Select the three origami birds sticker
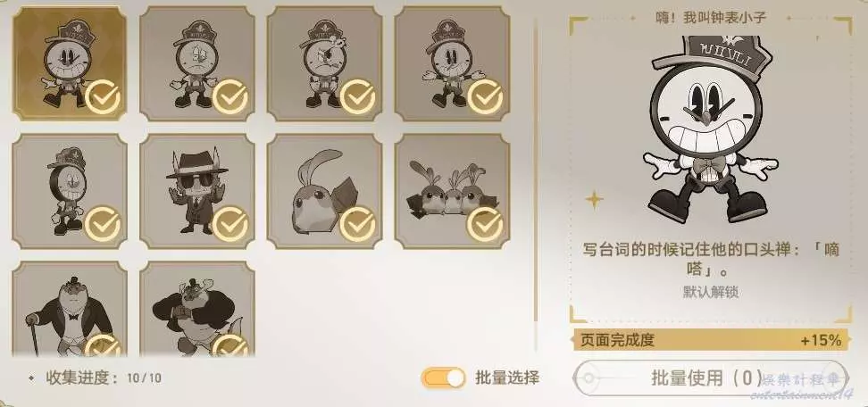The image size is (868, 407). click(452, 191)
